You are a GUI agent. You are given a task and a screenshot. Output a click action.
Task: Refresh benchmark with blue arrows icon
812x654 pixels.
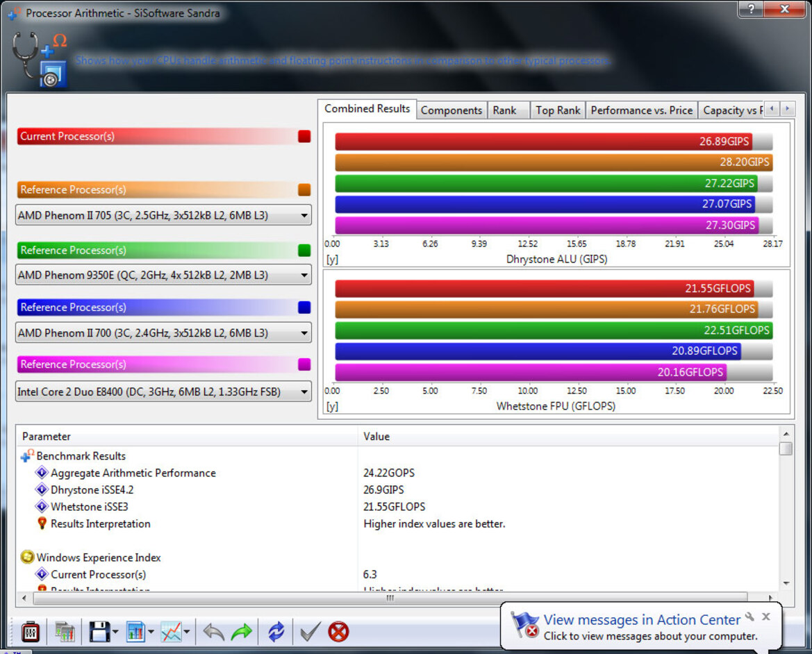point(276,632)
